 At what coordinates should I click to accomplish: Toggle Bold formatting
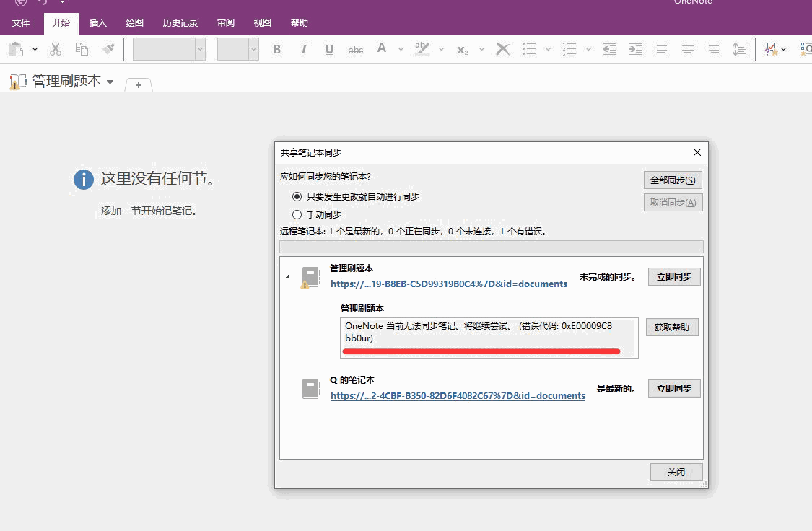(x=277, y=49)
